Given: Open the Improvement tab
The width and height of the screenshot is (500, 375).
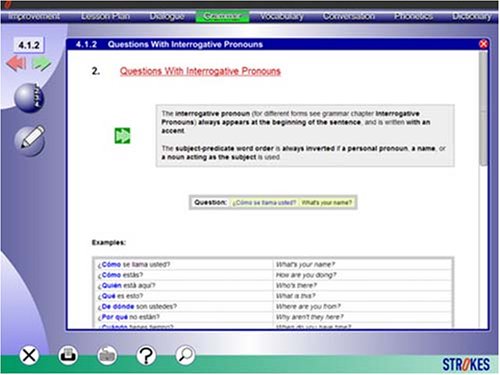Looking at the screenshot, I should [x=34, y=16].
